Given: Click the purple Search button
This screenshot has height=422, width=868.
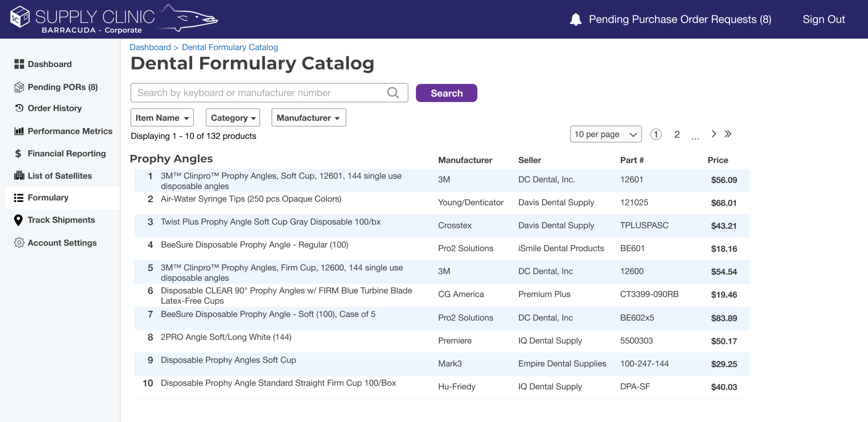Looking at the screenshot, I should point(446,93).
